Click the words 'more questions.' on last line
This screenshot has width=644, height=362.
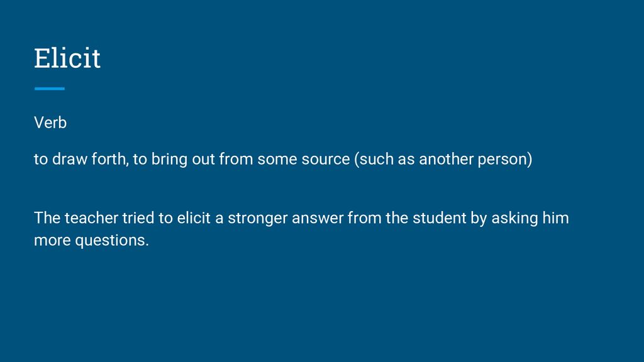(x=91, y=241)
